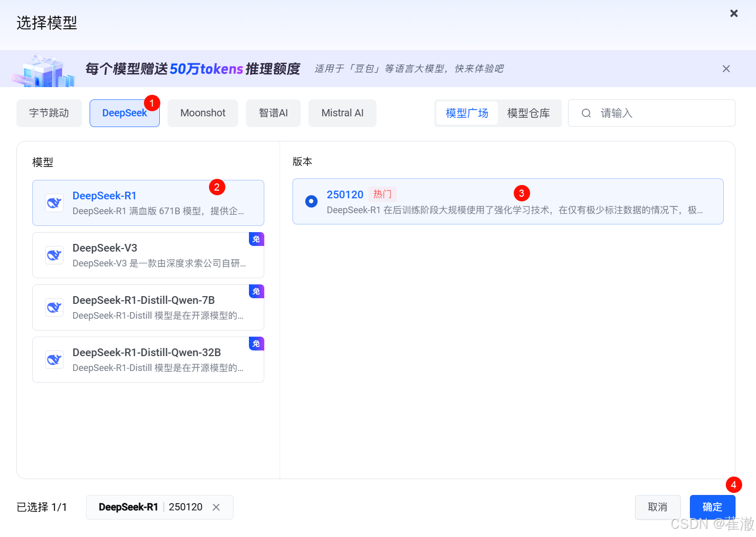
Task: Switch to the 模型广场 view
Action: click(x=467, y=113)
